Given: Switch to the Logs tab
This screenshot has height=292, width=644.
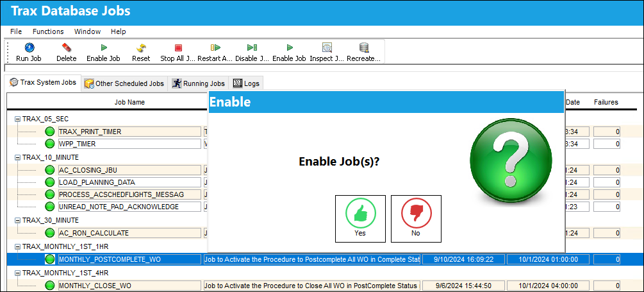Looking at the screenshot, I should [x=247, y=83].
